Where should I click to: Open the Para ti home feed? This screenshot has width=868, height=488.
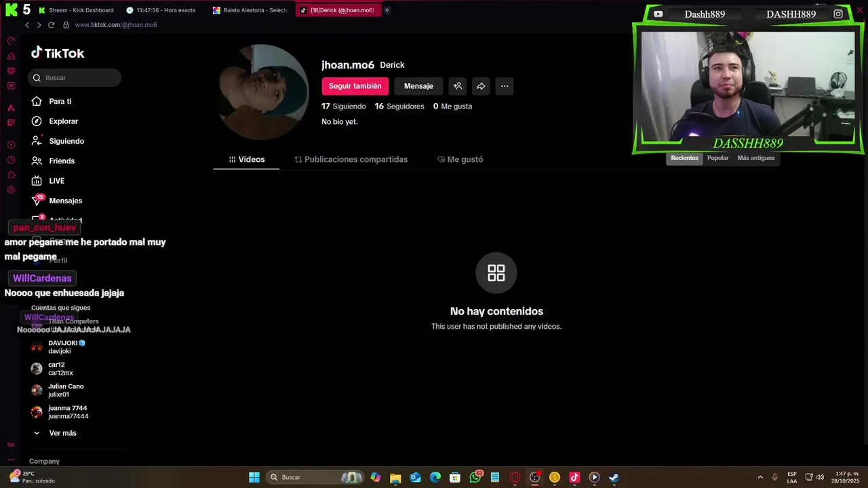click(51, 101)
